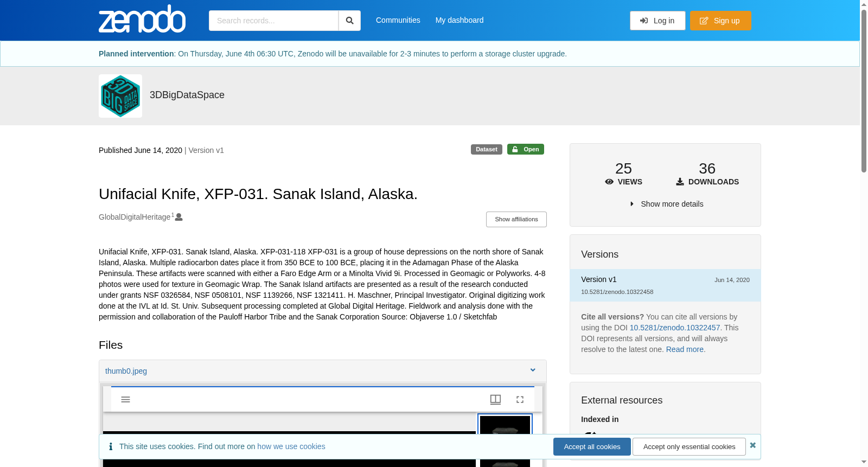Click the Log in button
868x467 pixels.
[658, 21]
